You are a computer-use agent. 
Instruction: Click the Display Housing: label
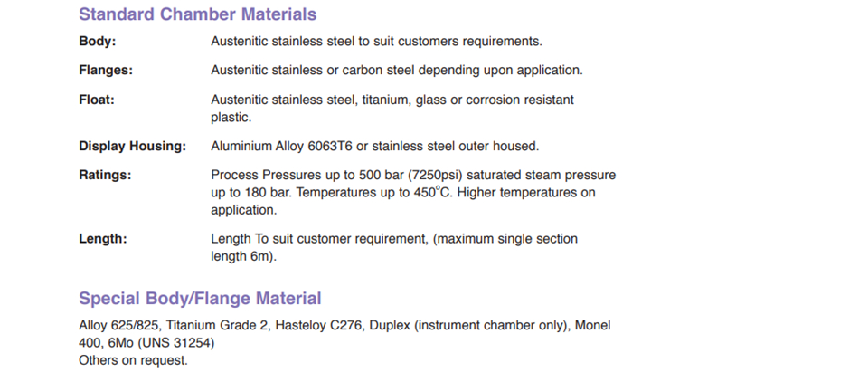[132, 147]
